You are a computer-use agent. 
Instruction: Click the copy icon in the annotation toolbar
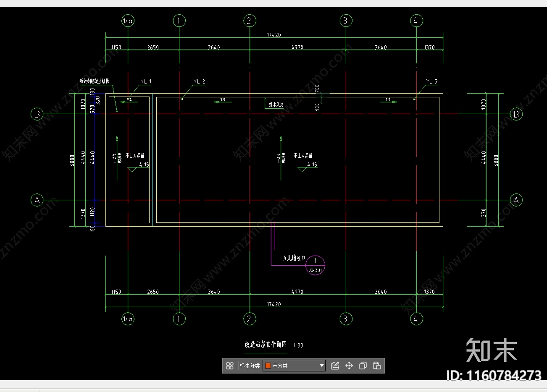coord(363,366)
